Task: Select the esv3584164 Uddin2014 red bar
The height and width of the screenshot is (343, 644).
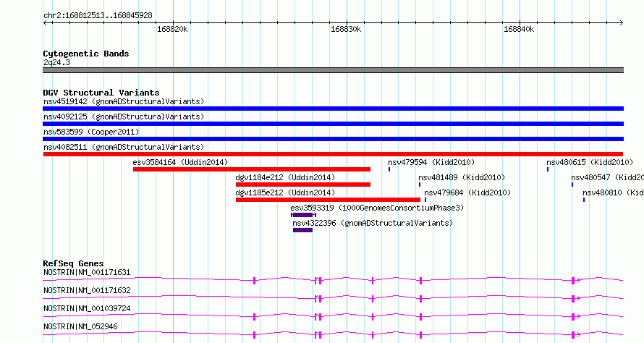Action: click(252, 169)
